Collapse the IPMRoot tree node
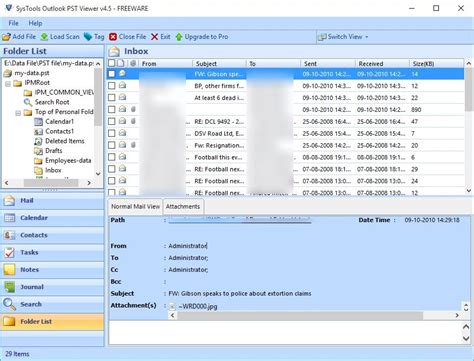Viewport: 474px width, 361px height. (8, 83)
